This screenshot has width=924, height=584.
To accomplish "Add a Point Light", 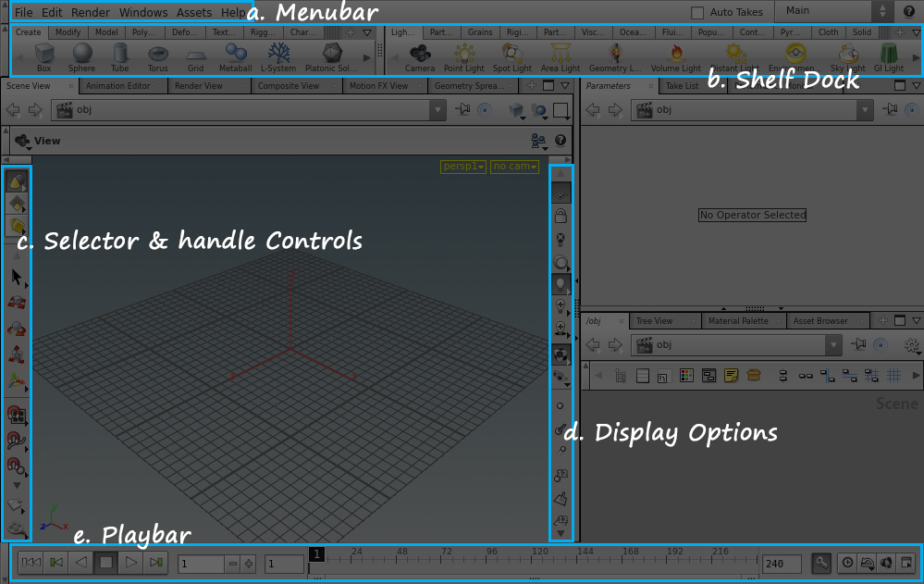I will [x=464, y=57].
